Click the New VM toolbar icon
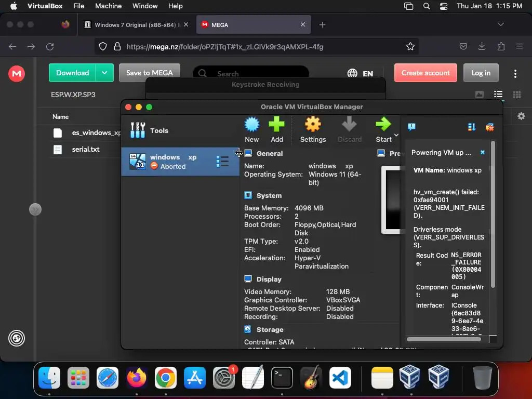Screen dimensions: 532x399 click(x=252, y=129)
